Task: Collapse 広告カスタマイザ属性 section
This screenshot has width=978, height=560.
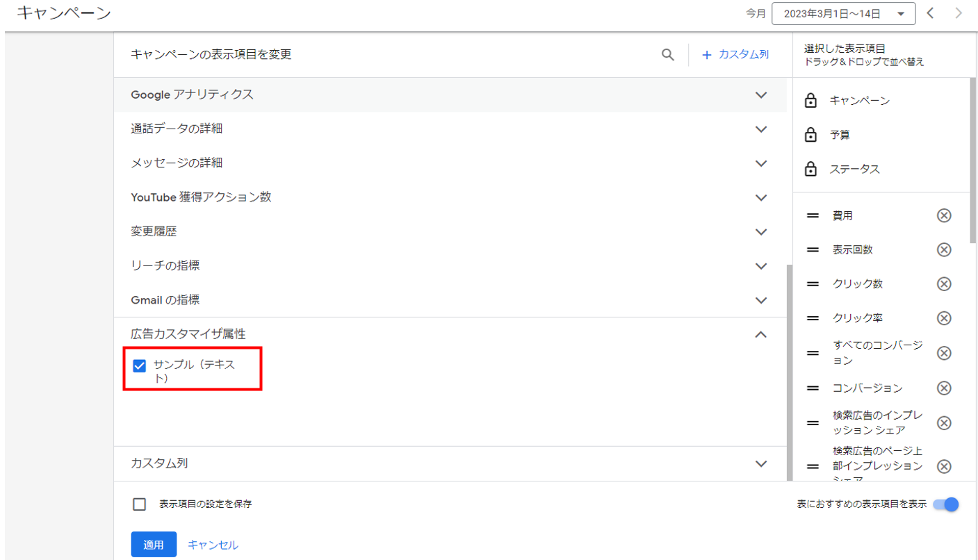Action: pos(450,334)
